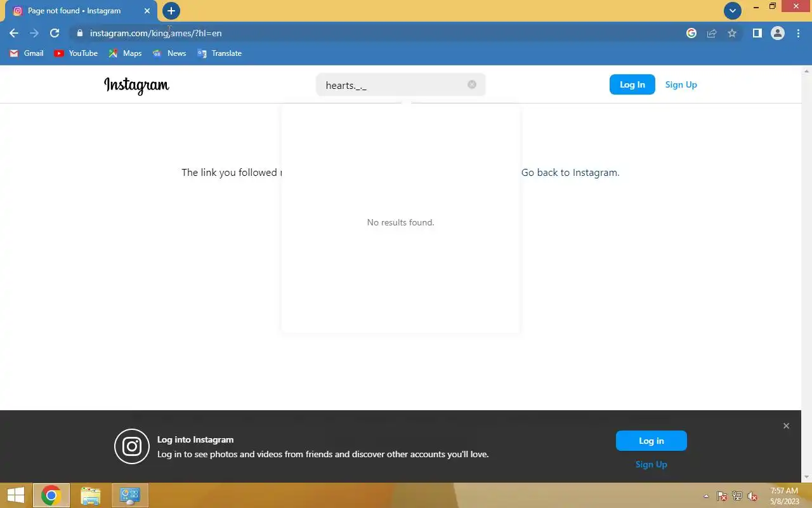This screenshot has height=508, width=812.
Task: Bookmark this page with the star icon
Action: 732,33
